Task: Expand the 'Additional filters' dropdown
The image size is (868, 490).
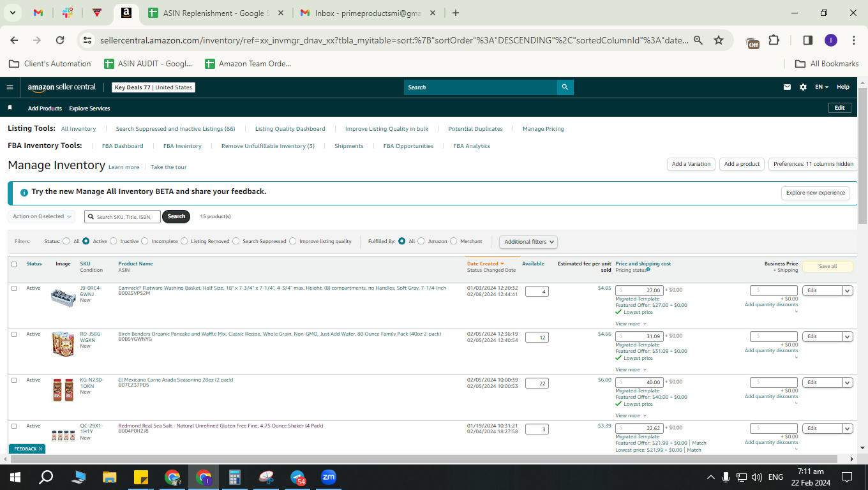Action: tap(528, 242)
